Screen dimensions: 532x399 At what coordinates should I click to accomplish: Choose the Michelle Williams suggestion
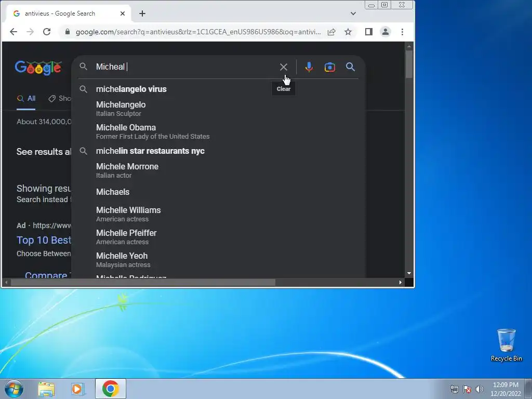218,214
